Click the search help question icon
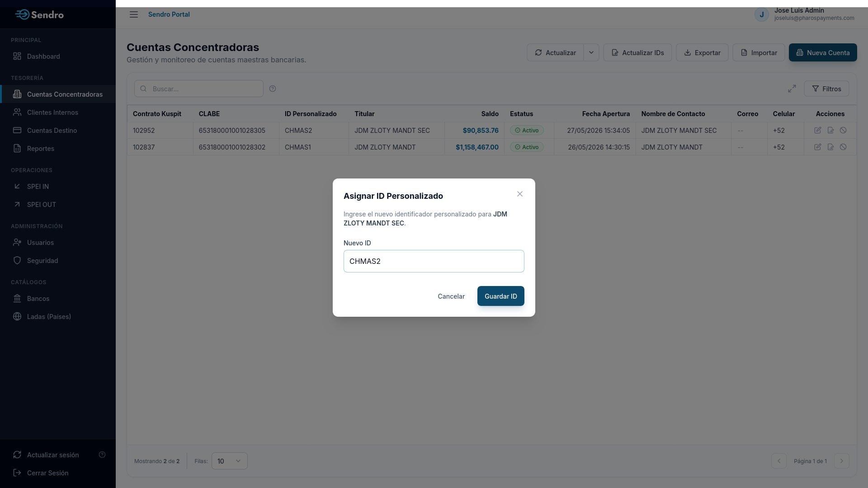The width and height of the screenshot is (868, 488). 273,89
